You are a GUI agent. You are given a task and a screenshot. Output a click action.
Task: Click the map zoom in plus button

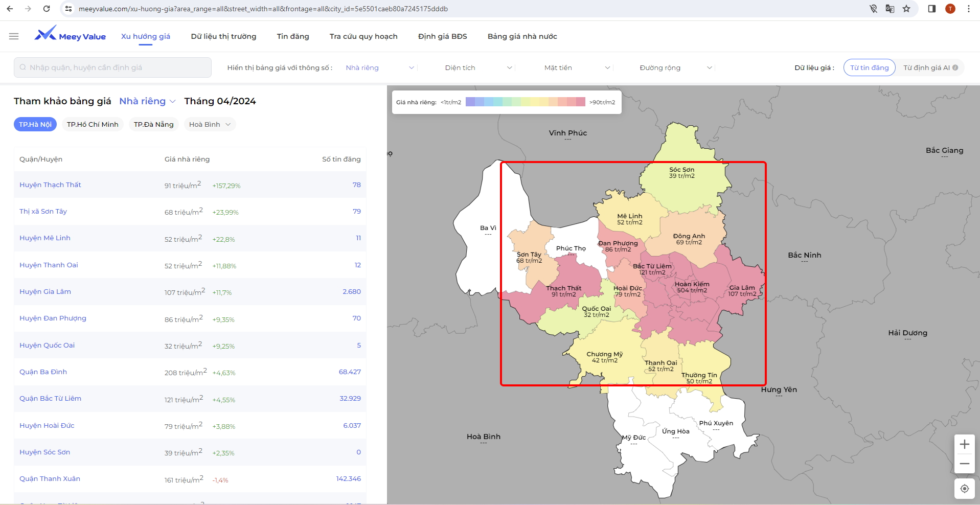[964, 444]
